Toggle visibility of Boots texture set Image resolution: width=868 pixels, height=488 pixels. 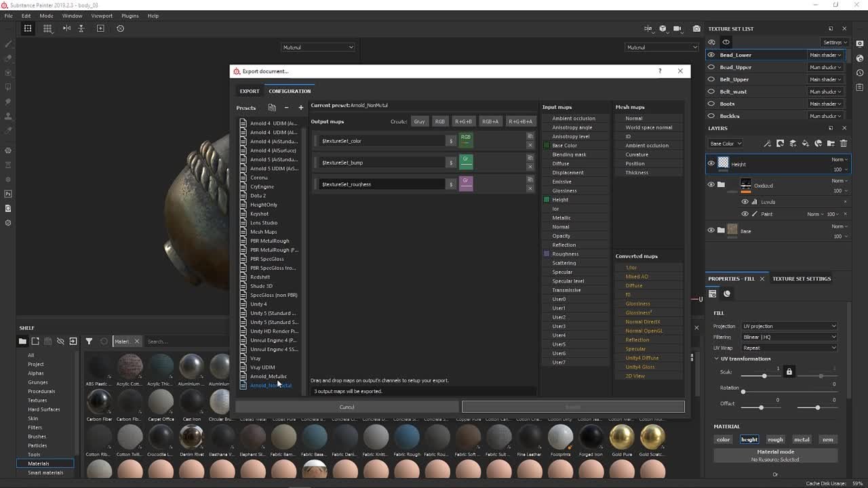pyautogui.click(x=711, y=104)
